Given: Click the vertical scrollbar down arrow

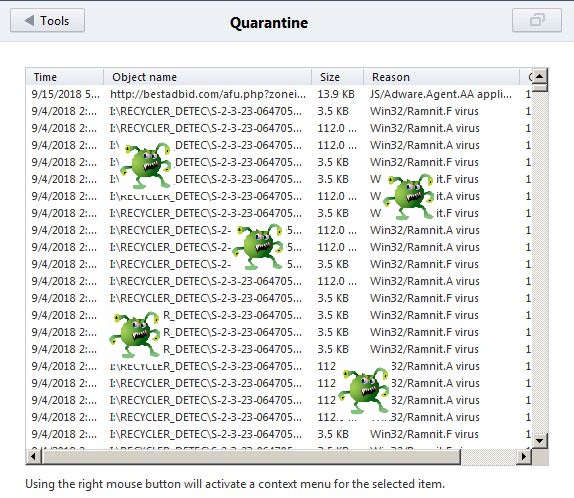Looking at the screenshot, I should tap(540, 440).
